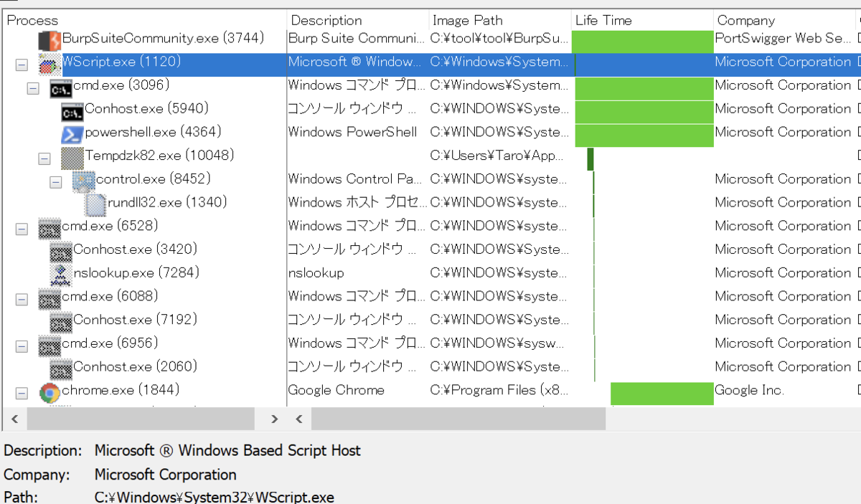
Task: Click the 'Windows PowerShell' description cell
Action: click(352, 132)
